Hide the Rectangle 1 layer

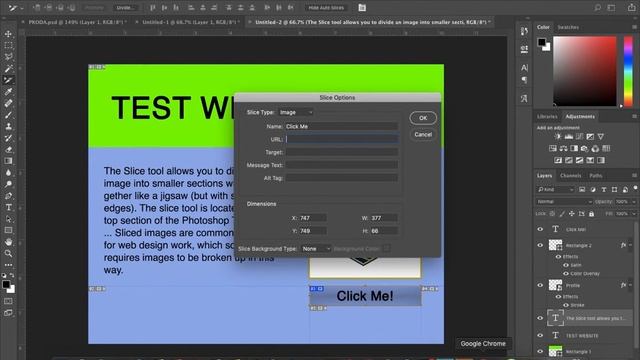tap(540, 351)
